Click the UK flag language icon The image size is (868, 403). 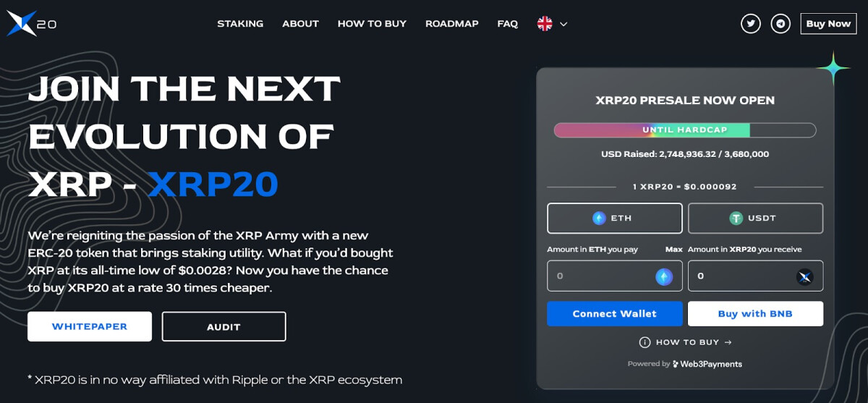point(545,23)
